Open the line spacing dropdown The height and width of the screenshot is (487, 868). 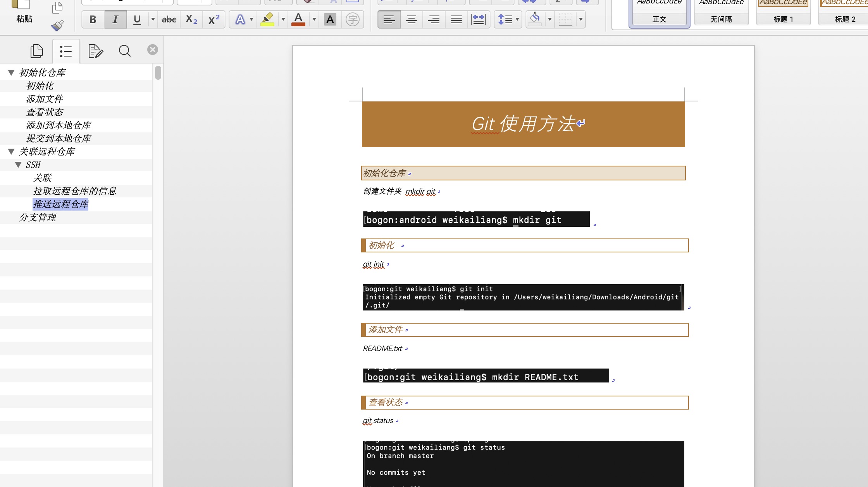click(x=508, y=19)
